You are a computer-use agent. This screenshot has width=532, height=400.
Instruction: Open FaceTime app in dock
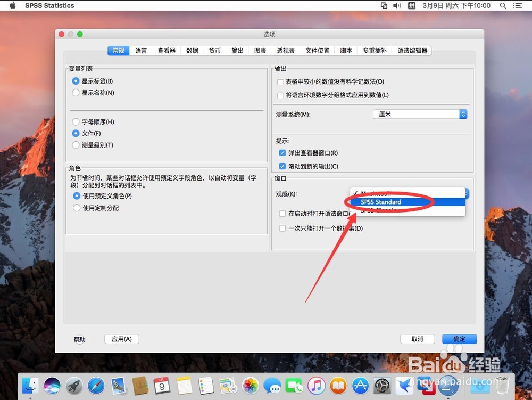pyautogui.click(x=294, y=386)
